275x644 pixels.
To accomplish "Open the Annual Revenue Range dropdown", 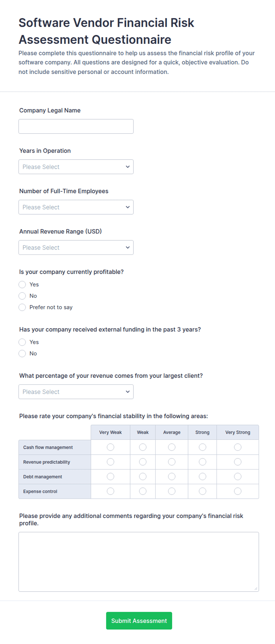I will point(76,247).
